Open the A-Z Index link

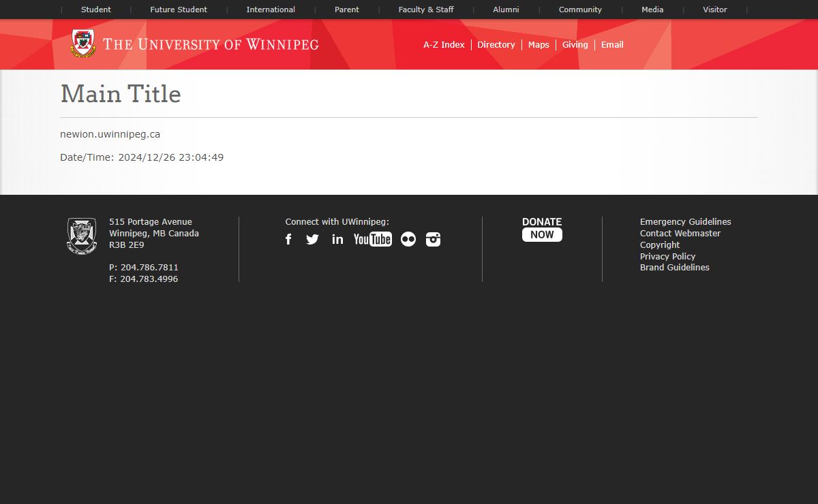point(444,45)
